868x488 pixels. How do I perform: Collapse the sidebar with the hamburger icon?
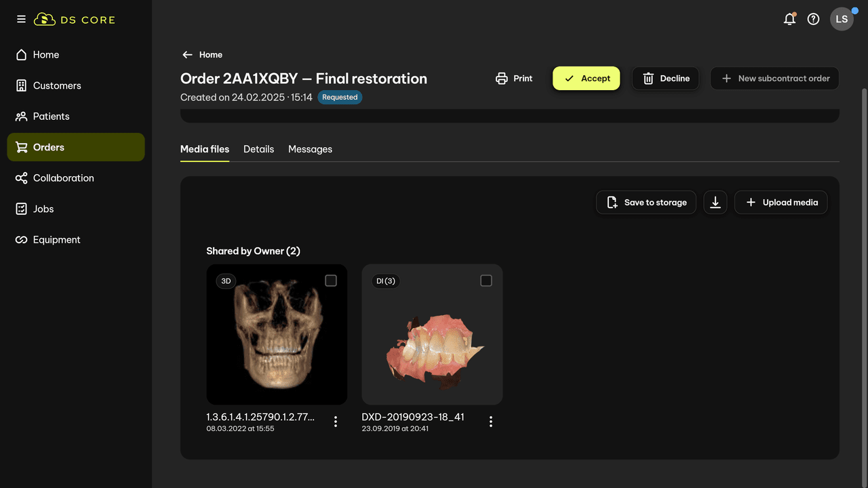tap(21, 19)
